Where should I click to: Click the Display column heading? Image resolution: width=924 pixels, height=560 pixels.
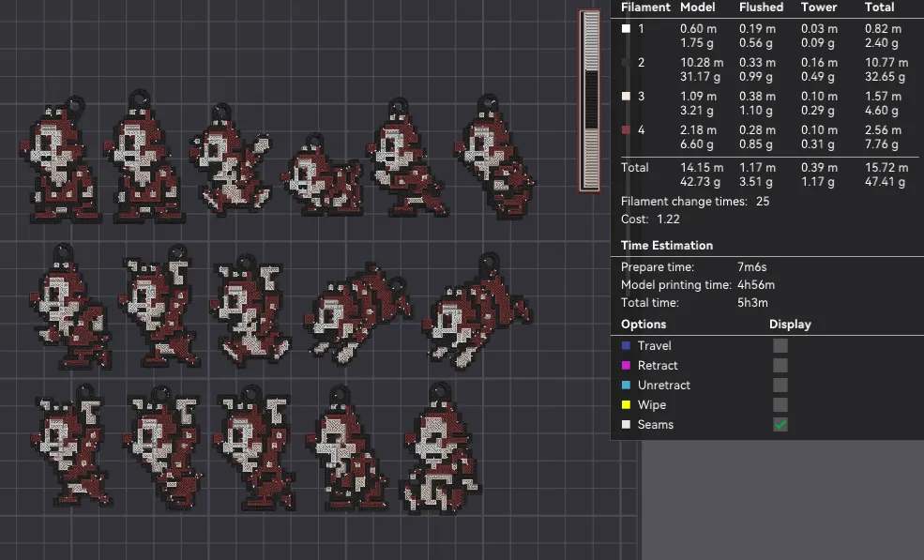790,325
